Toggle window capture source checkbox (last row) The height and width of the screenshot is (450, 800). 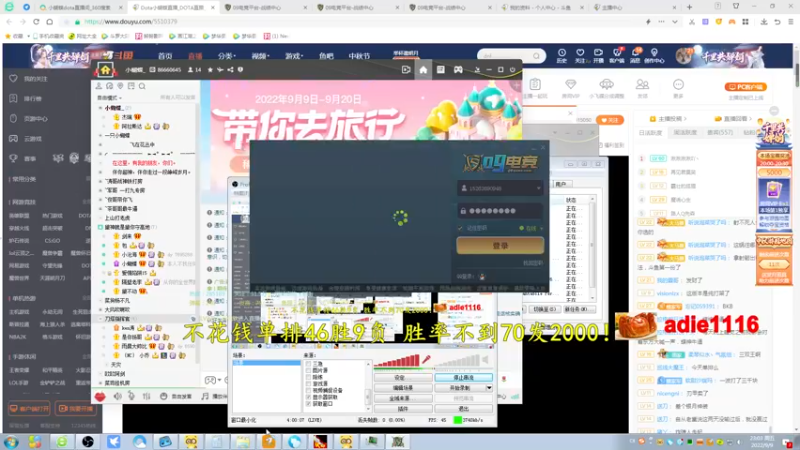tap(308, 404)
